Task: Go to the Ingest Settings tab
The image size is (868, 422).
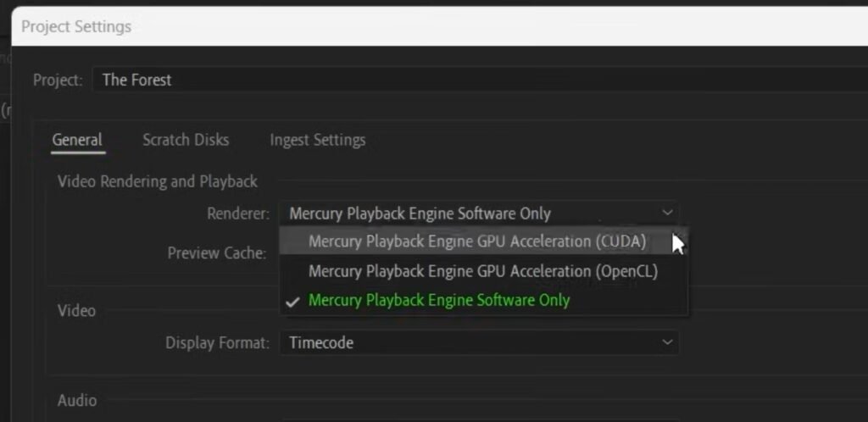Action: click(317, 140)
